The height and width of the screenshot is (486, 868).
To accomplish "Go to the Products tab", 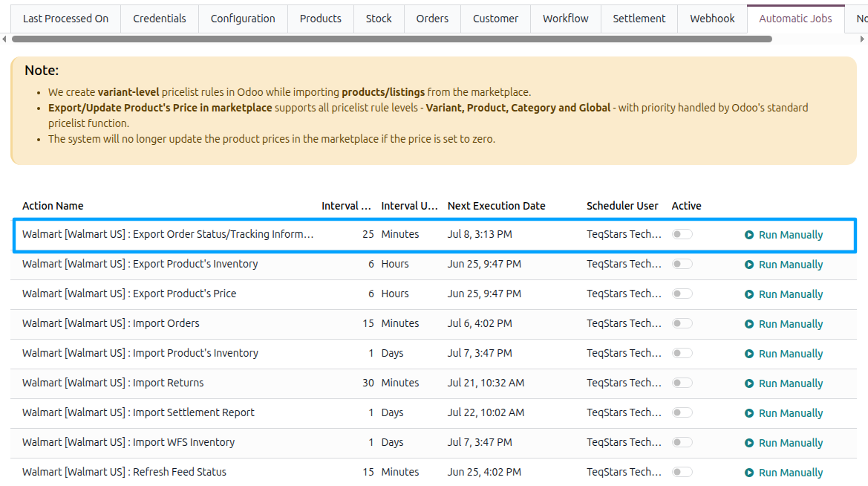I will pyautogui.click(x=321, y=19).
